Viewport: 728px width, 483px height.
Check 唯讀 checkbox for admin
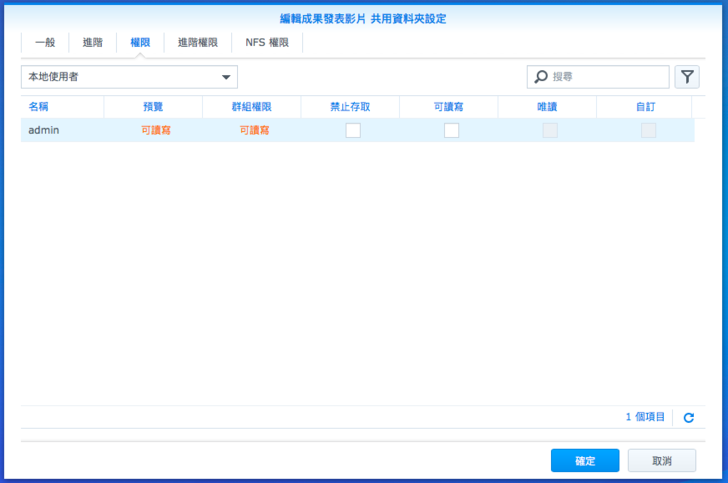(549, 130)
